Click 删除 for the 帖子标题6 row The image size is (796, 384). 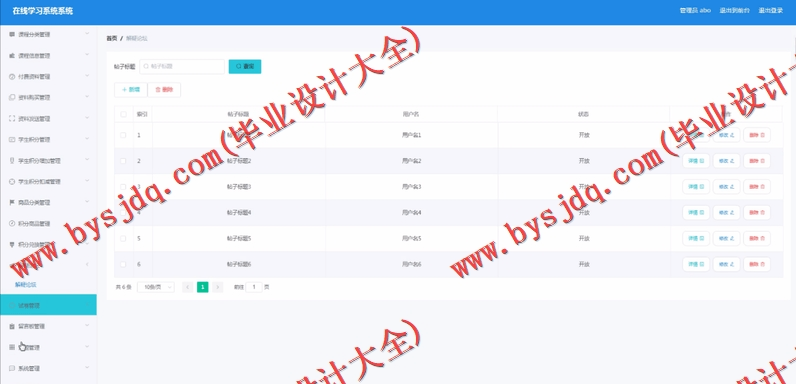[x=757, y=264]
